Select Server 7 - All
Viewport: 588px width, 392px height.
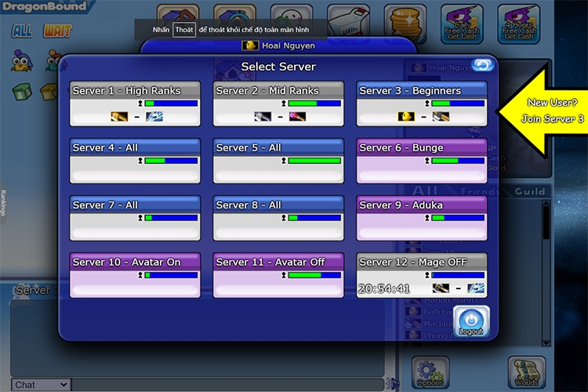click(135, 218)
